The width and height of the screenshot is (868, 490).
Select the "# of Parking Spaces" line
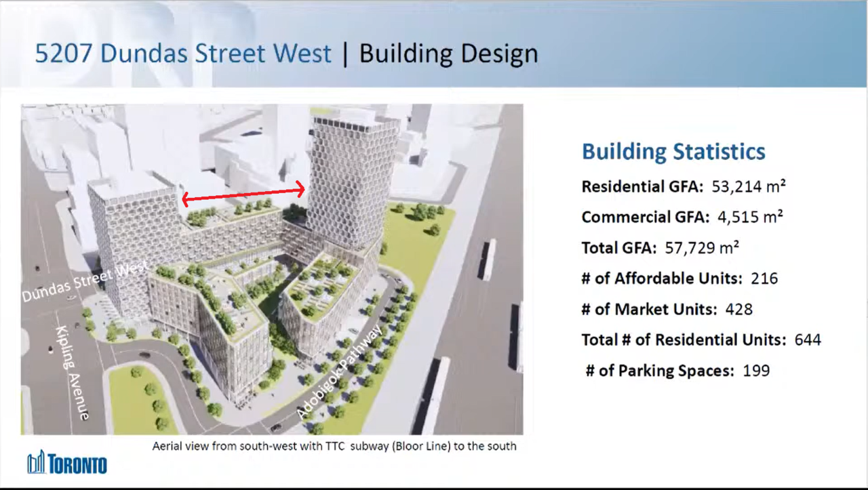coord(677,371)
